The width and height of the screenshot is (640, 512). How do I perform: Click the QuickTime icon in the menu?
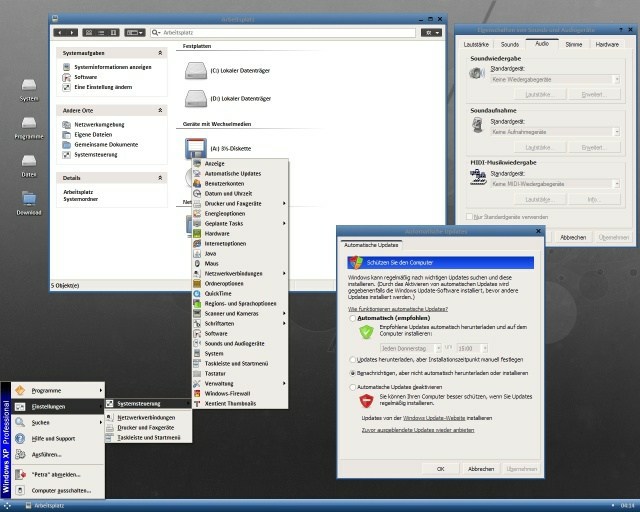pos(197,294)
